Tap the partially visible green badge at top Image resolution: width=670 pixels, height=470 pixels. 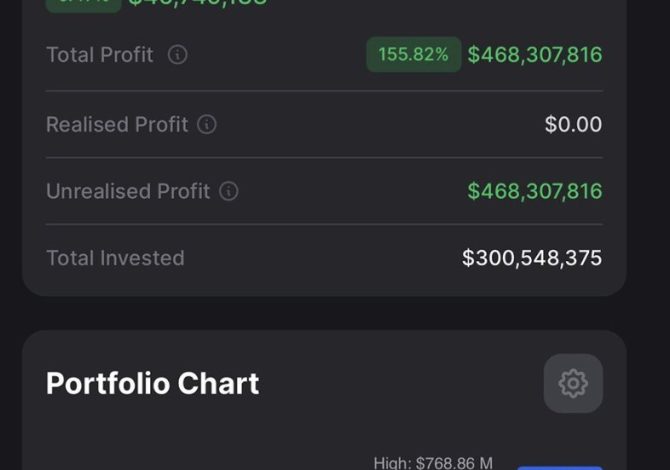[84, 4]
